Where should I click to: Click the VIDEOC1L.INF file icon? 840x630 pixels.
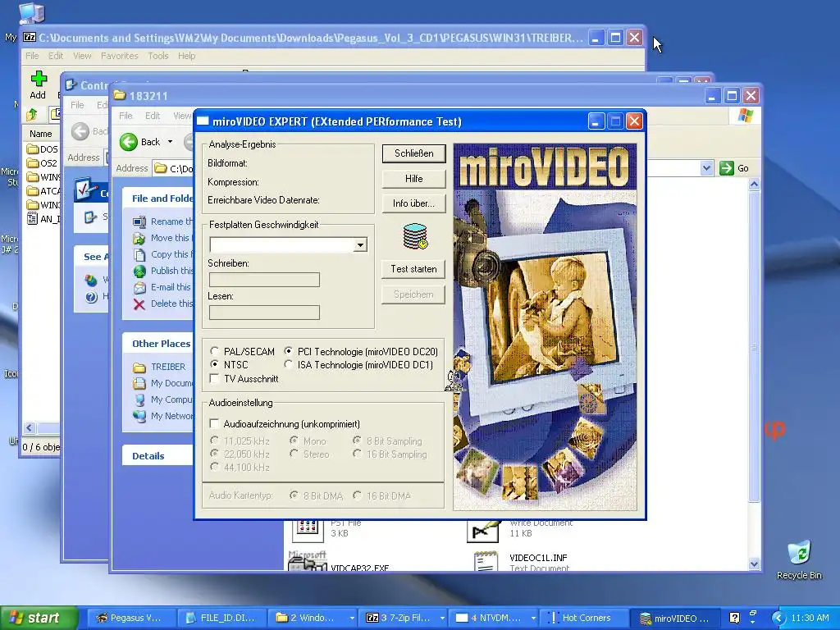coord(486,561)
